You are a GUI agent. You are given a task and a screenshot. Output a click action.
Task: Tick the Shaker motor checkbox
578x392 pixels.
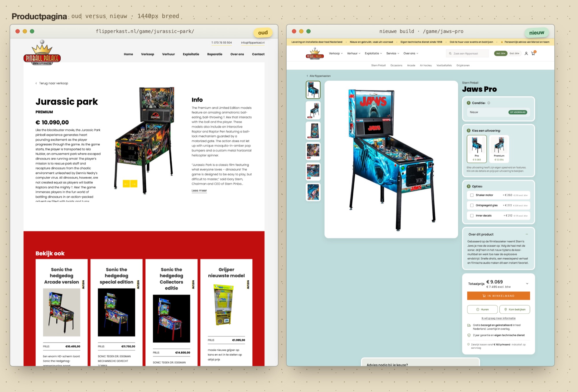(x=472, y=195)
